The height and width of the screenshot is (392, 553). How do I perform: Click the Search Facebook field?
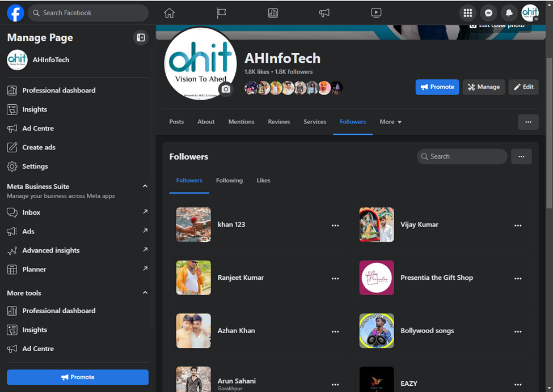88,13
